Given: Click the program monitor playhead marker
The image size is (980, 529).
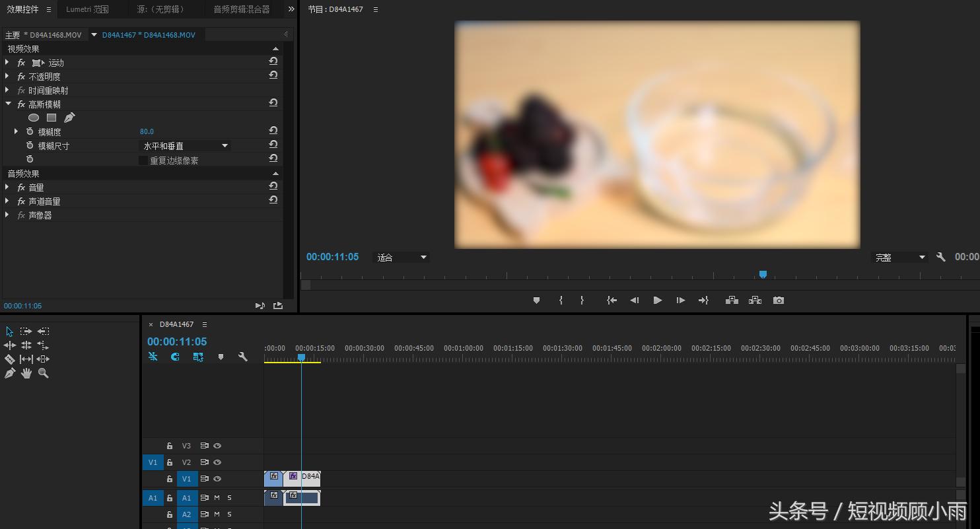Looking at the screenshot, I should pos(763,274).
